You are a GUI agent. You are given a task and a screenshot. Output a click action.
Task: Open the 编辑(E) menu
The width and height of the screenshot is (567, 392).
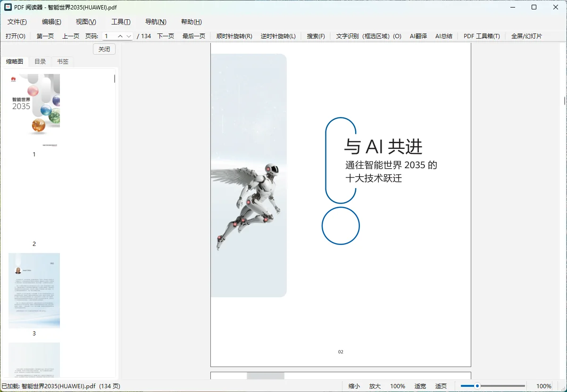51,22
